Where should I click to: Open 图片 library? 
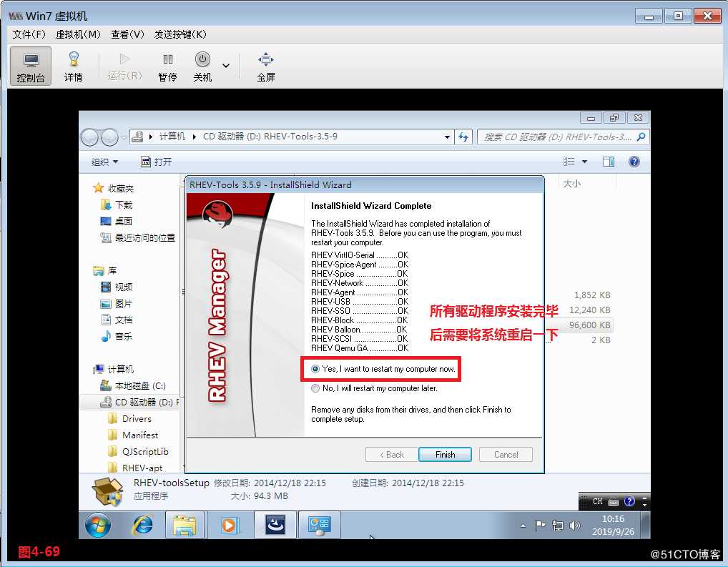click(x=117, y=304)
